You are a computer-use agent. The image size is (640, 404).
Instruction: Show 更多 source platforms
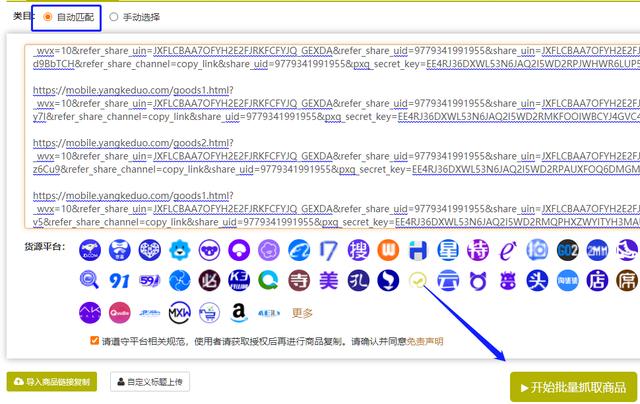[302, 313]
